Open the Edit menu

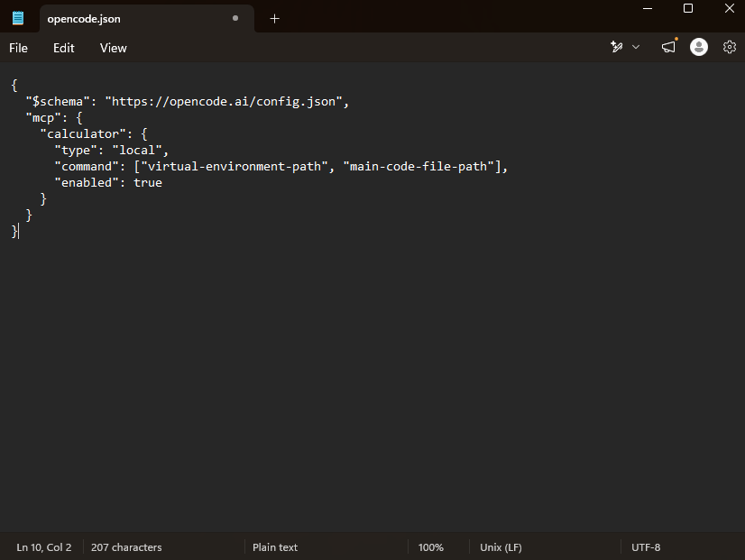64,48
